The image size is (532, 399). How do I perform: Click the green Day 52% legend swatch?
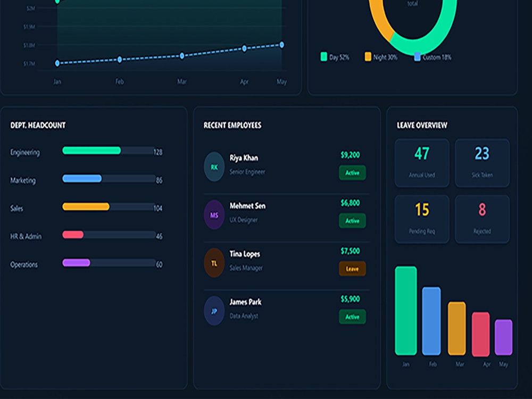coord(323,57)
